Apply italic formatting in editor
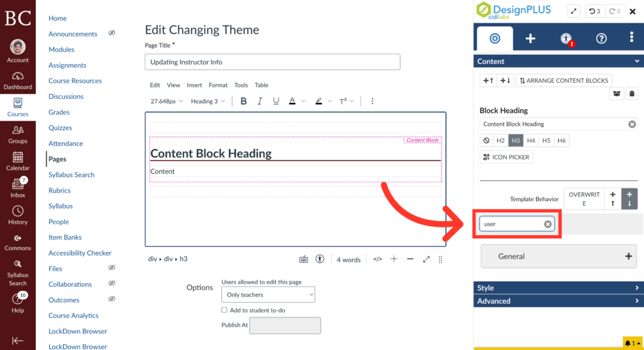Viewport: 644px width, 350px height. click(260, 101)
